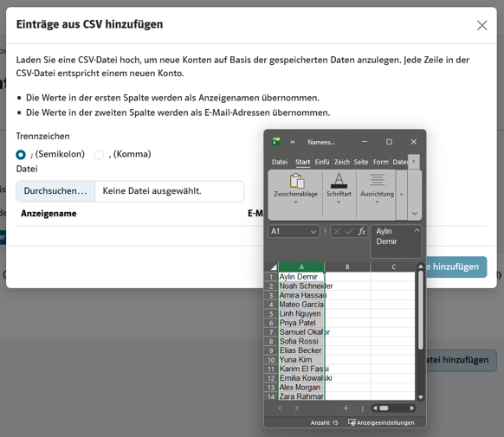This screenshot has height=437, width=504.
Task: Select the Komma separator option
Action: pos(99,154)
